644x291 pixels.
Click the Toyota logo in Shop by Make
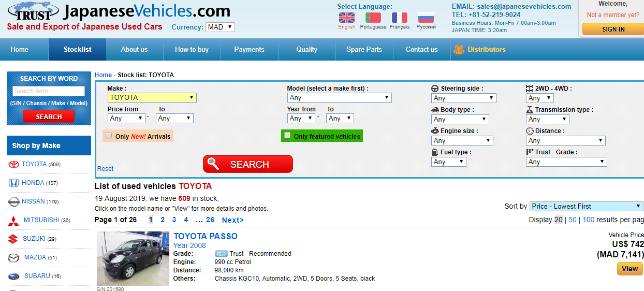click(13, 164)
